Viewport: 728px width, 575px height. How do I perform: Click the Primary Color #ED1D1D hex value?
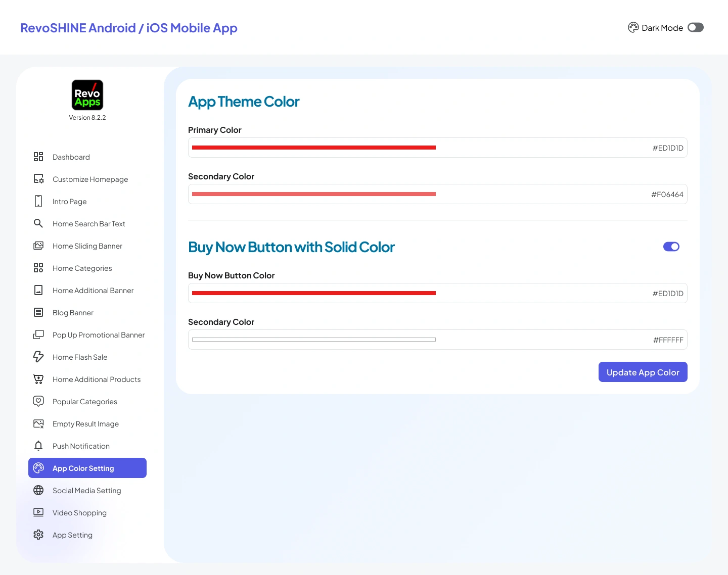click(x=668, y=148)
